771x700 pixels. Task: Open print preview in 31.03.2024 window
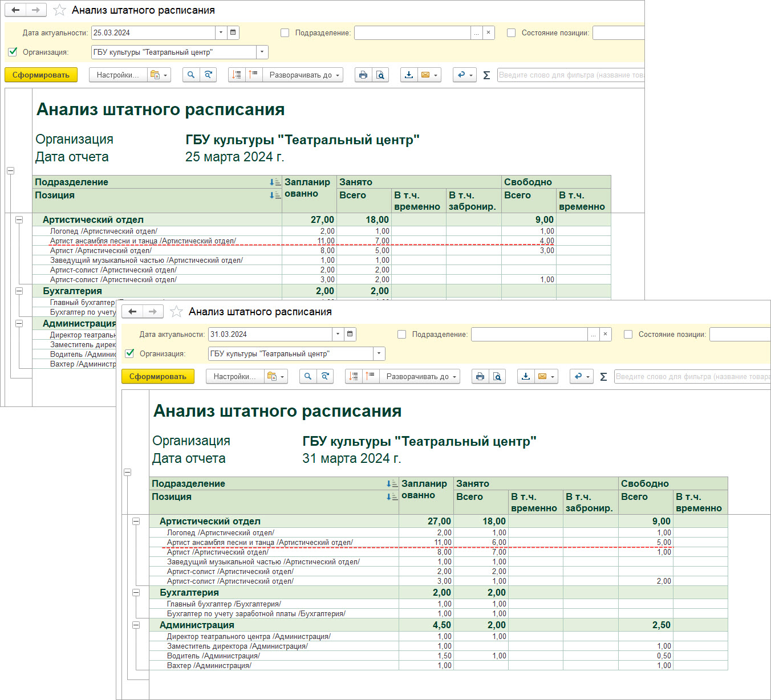(497, 376)
